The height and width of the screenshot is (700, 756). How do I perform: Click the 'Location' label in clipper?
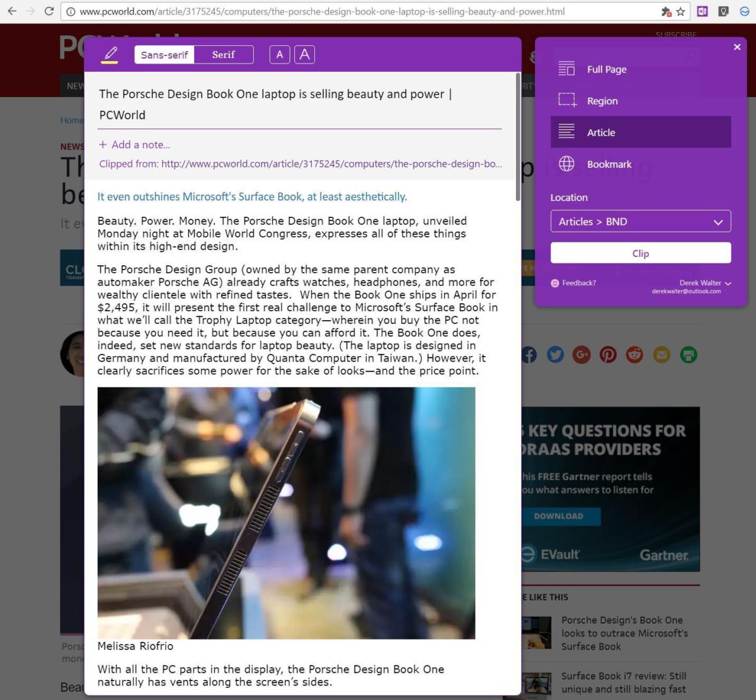coord(569,197)
